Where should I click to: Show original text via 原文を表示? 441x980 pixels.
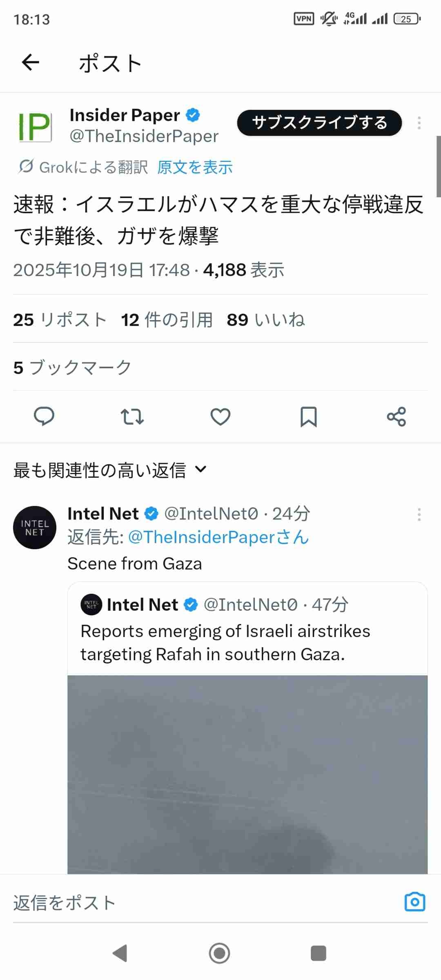click(195, 167)
